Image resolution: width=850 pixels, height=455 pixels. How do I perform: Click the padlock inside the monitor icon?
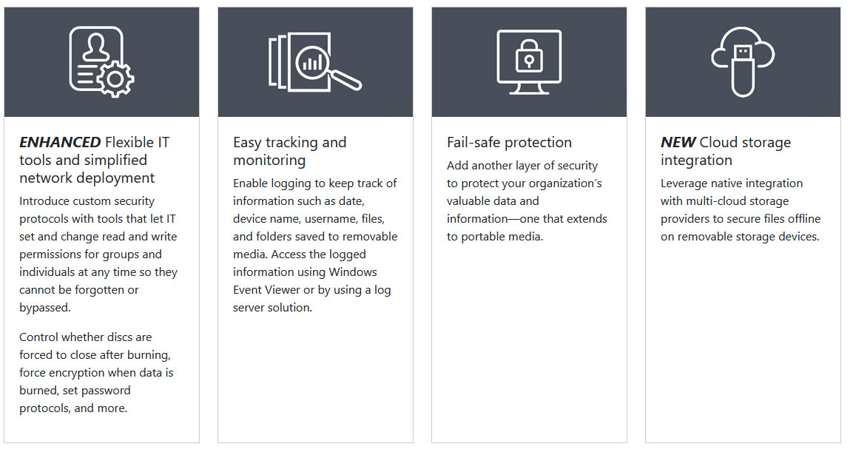coord(529,55)
